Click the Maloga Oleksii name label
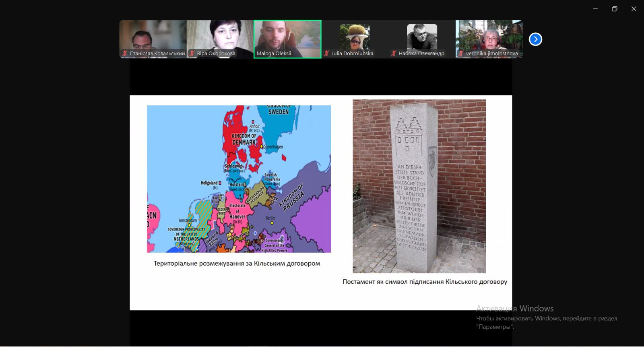Viewport: 644px width, 347px height. (x=274, y=53)
